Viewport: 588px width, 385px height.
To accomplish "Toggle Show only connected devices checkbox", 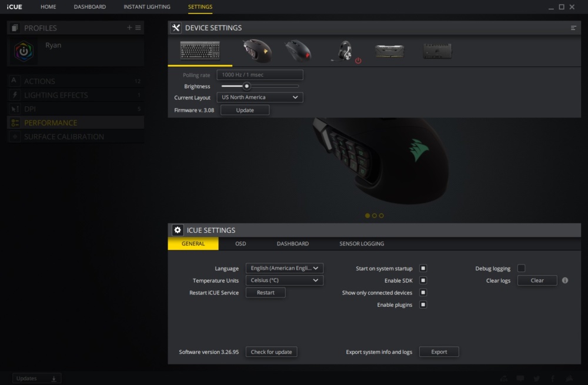I will pos(423,292).
